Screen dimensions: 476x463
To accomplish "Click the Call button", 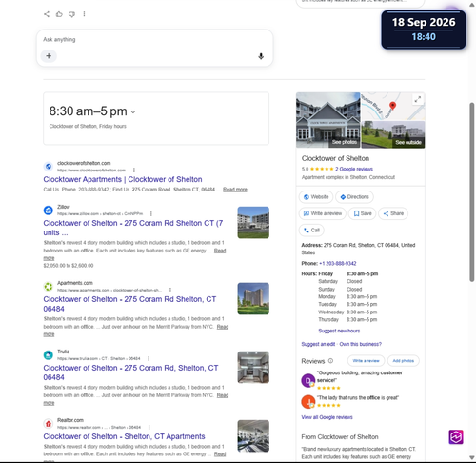I will coord(311,231).
